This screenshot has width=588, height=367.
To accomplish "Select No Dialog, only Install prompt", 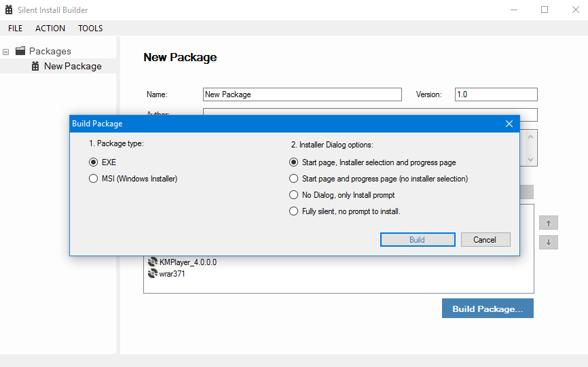I will click(x=293, y=195).
